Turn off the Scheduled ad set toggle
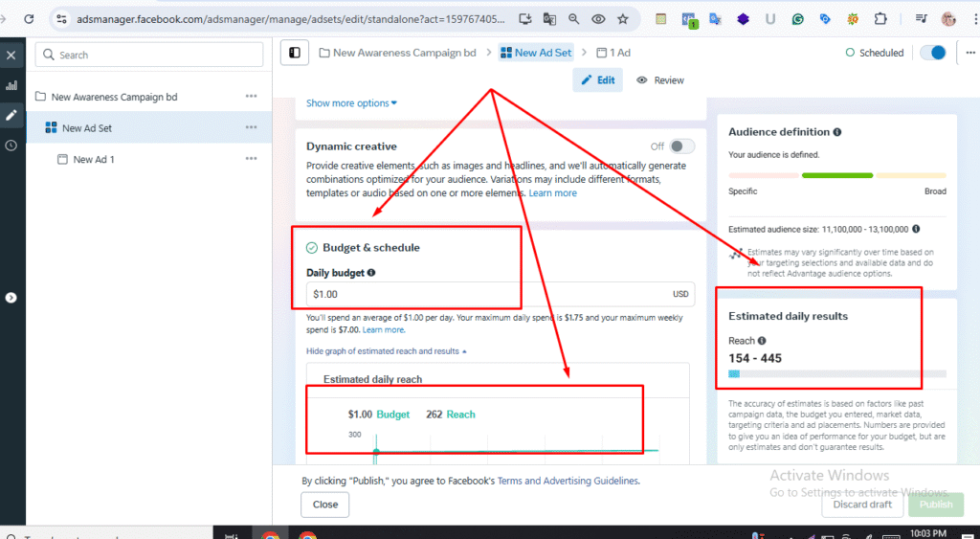980x539 pixels. [932, 54]
